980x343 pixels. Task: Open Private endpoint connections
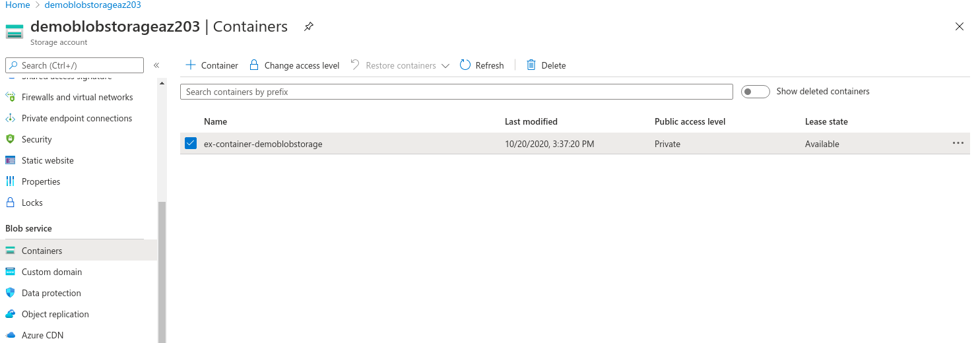(x=77, y=118)
